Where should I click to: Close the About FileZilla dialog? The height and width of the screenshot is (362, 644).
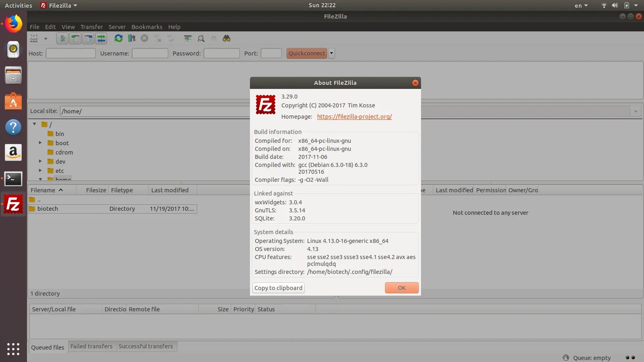415,83
